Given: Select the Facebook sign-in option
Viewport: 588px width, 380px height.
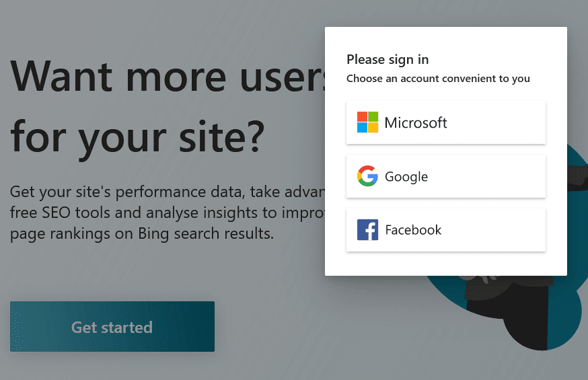Looking at the screenshot, I should point(445,230).
